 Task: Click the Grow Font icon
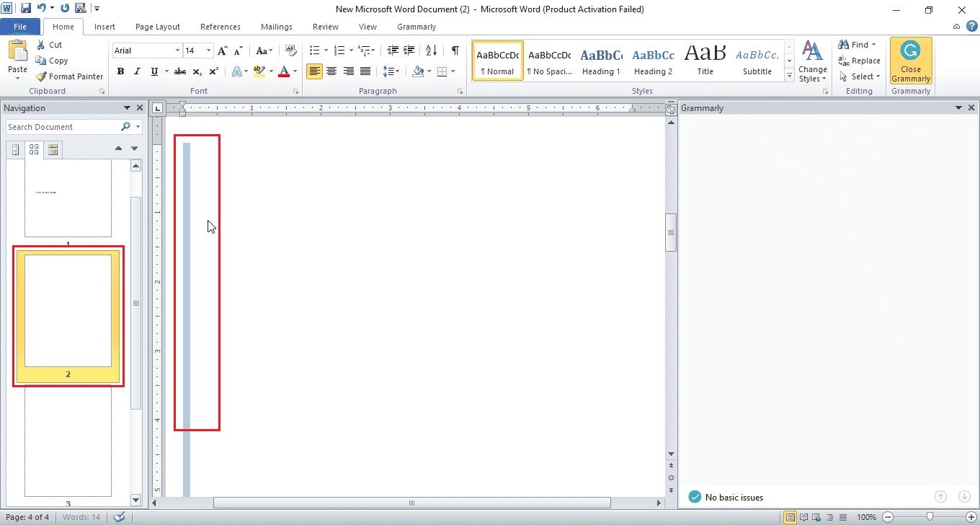click(223, 50)
